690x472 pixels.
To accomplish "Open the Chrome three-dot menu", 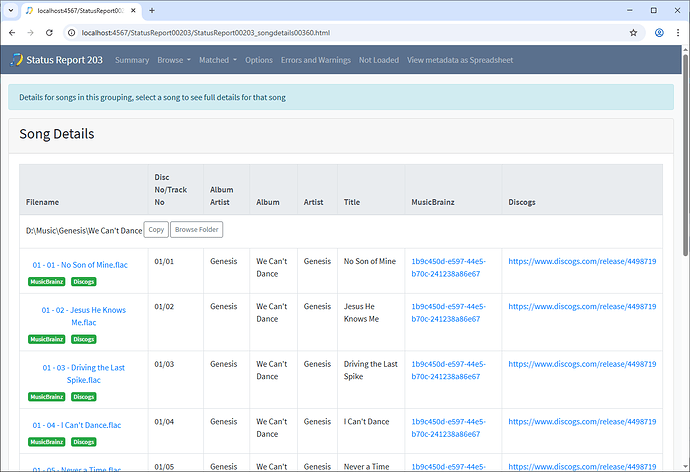I will (678, 33).
